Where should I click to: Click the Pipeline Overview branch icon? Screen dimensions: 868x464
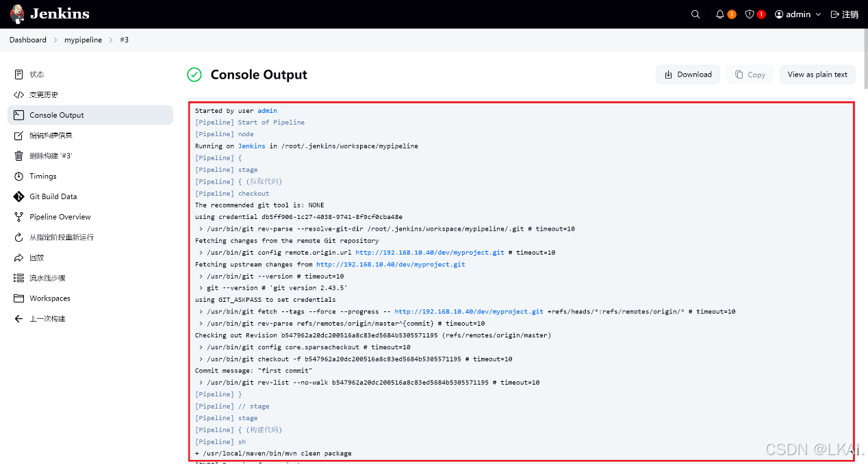coord(18,217)
